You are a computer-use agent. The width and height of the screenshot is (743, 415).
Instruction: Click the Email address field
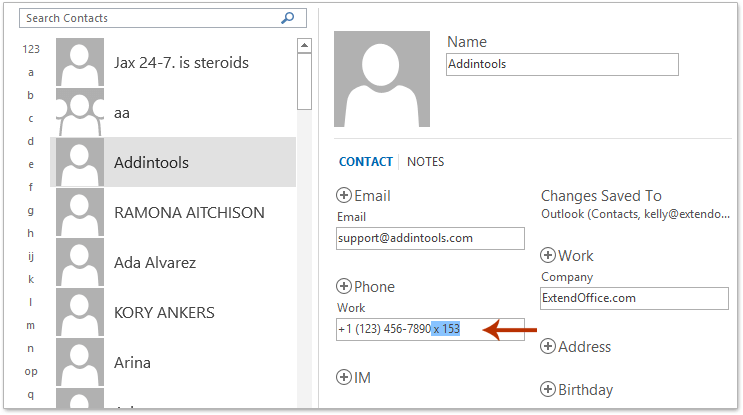tap(430, 238)
